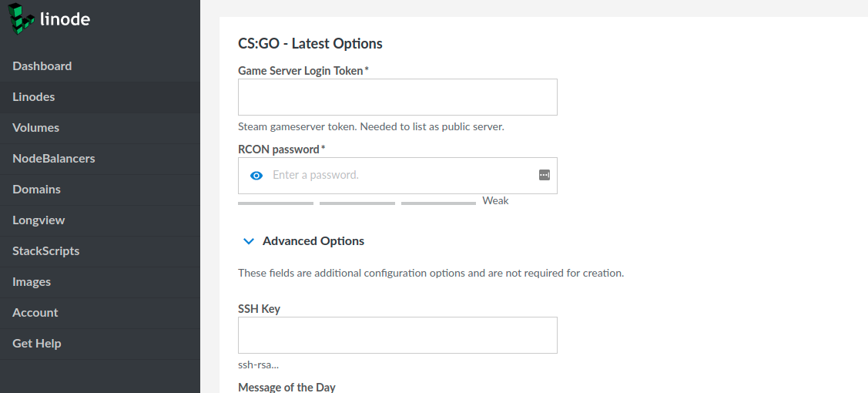
Task: Collapse the Advanced Options chevron
Action: coord(249,241)
